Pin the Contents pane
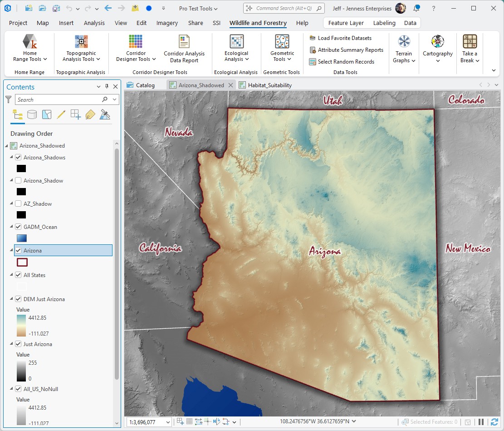This screenshot has height=431, width=504. coord(107,86)
